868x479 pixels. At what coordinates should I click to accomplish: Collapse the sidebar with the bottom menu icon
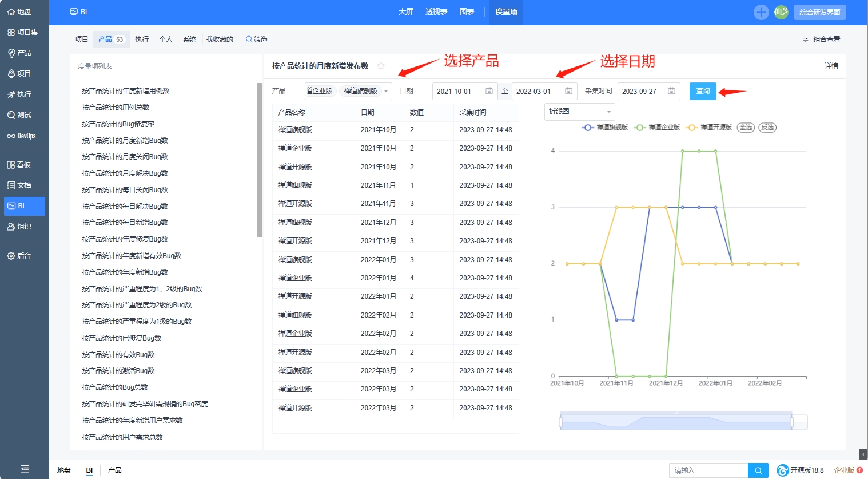[x=25, y=469]
